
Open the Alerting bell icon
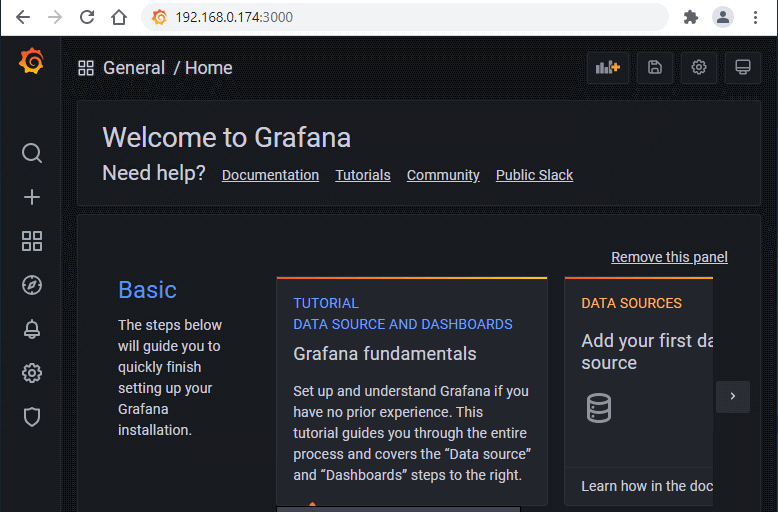[32, 329]
